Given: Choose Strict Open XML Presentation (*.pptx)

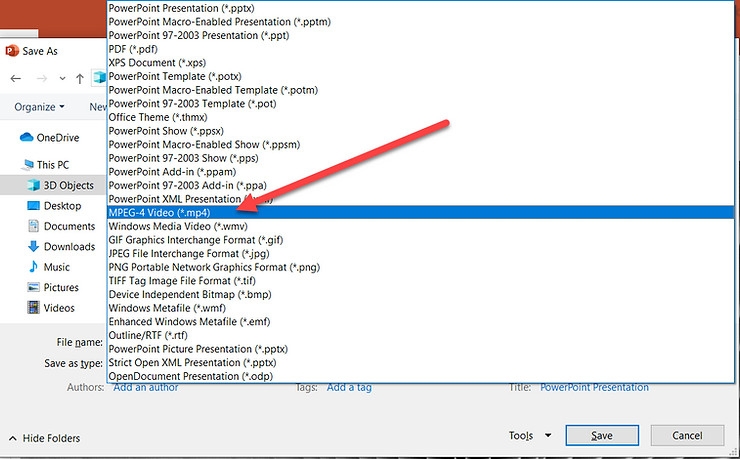Looking at the screenshot, I should click(420, 363).
